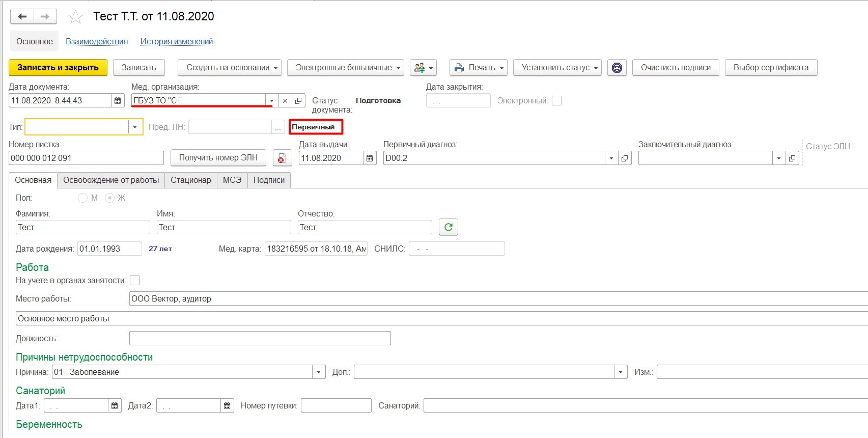Open История изменений link
Viewport: 868px width, 438px height.
click(x=177, y=42)
